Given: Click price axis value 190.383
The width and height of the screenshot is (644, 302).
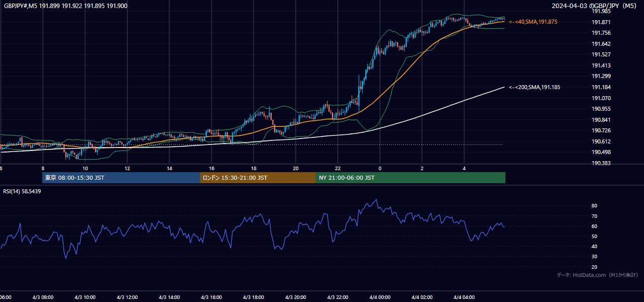Looking at the screenshot, I should pos(601,163).
